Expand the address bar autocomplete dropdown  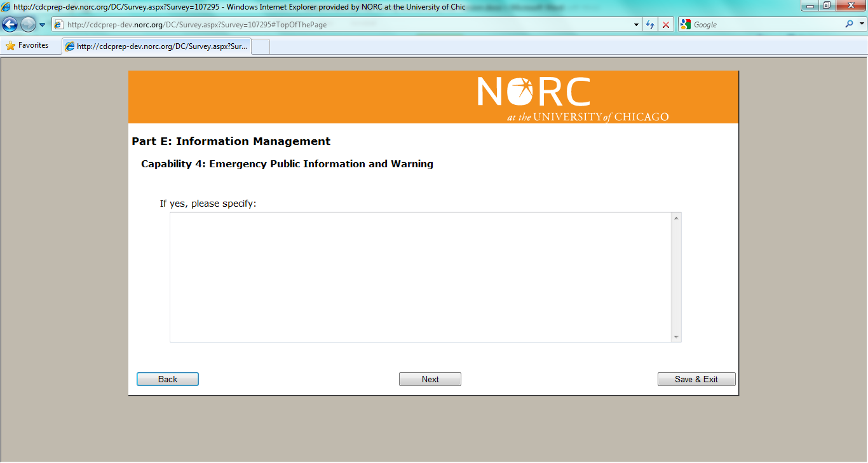pos(637,25)
